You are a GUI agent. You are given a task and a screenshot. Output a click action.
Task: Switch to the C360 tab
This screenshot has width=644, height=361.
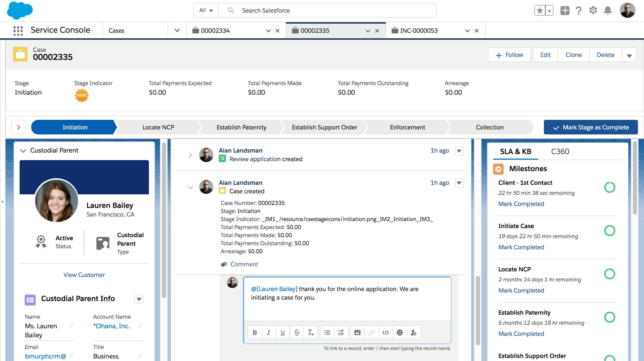(560, 152)
